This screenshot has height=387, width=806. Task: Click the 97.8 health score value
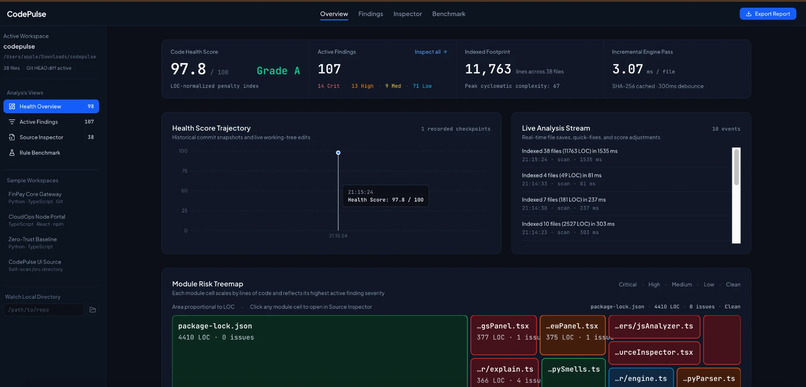click(x=188, y=69)
